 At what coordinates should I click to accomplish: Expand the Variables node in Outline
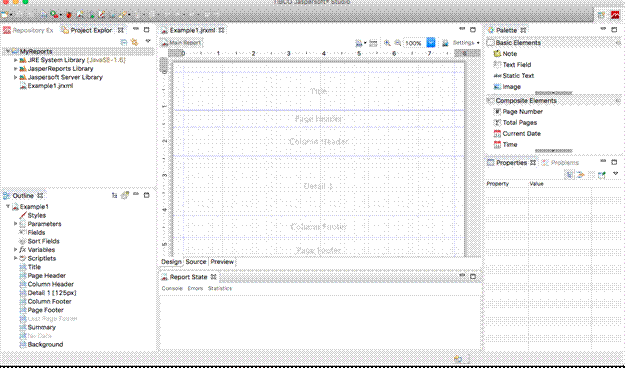(x=16, y=250)
